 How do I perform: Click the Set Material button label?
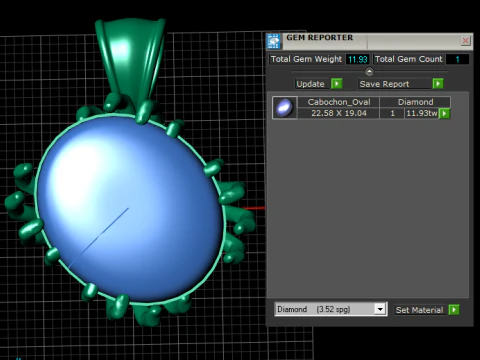419,310
